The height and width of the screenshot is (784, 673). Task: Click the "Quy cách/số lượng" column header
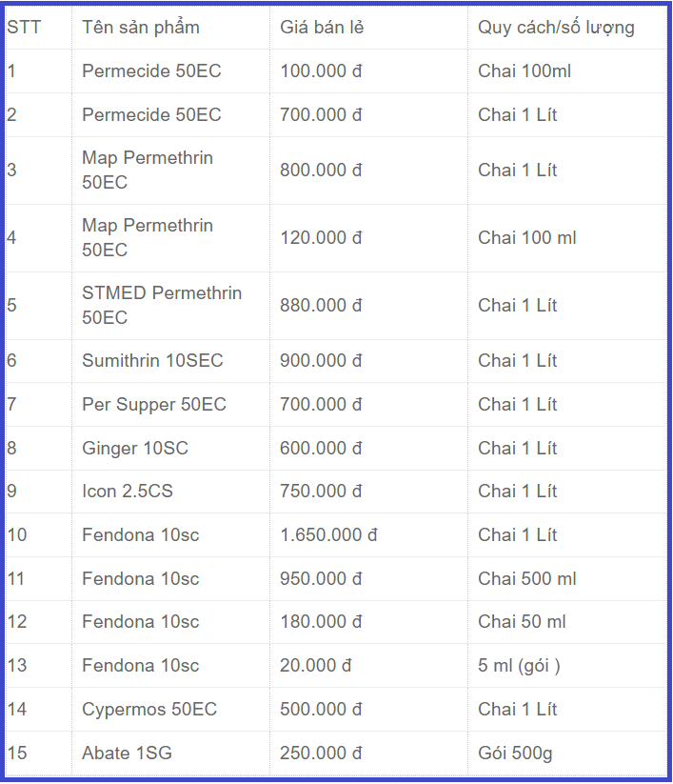[556, 28]
